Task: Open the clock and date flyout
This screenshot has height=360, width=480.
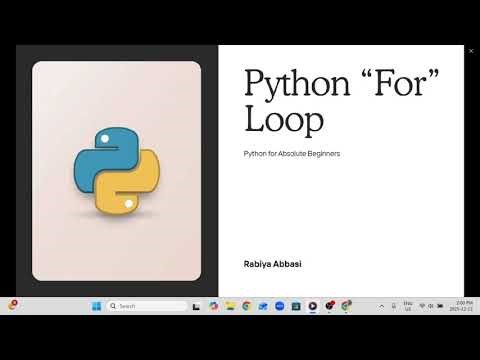Action: pos(461,306)
